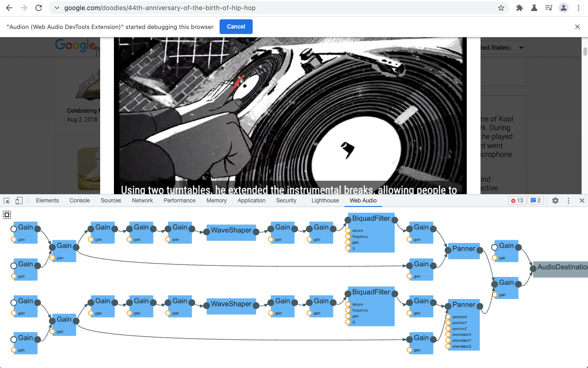
Task: Click the fit-graph-to-view icon
Action: pyautogui.click(x=7, y=214)
